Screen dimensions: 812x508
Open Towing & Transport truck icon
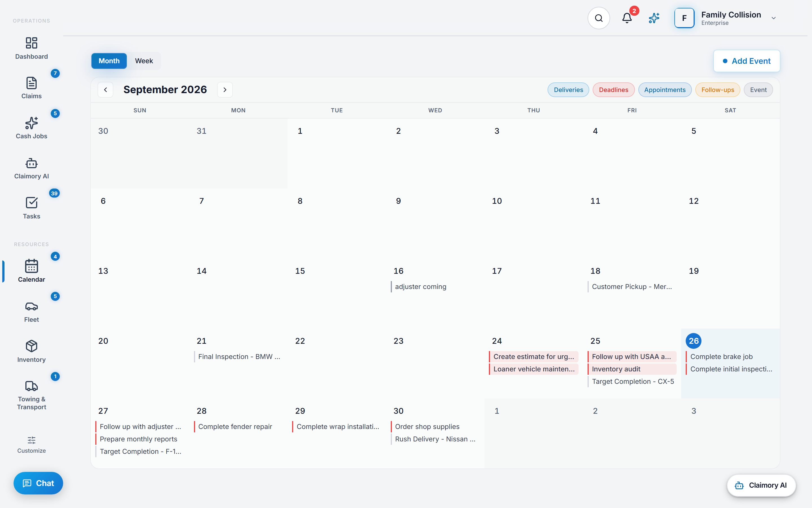(x=31, y=386)
